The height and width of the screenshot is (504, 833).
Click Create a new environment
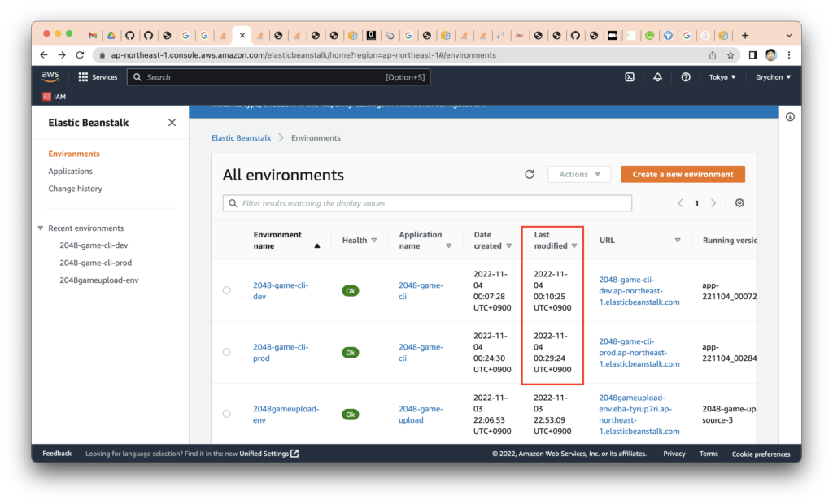[683, 174]
